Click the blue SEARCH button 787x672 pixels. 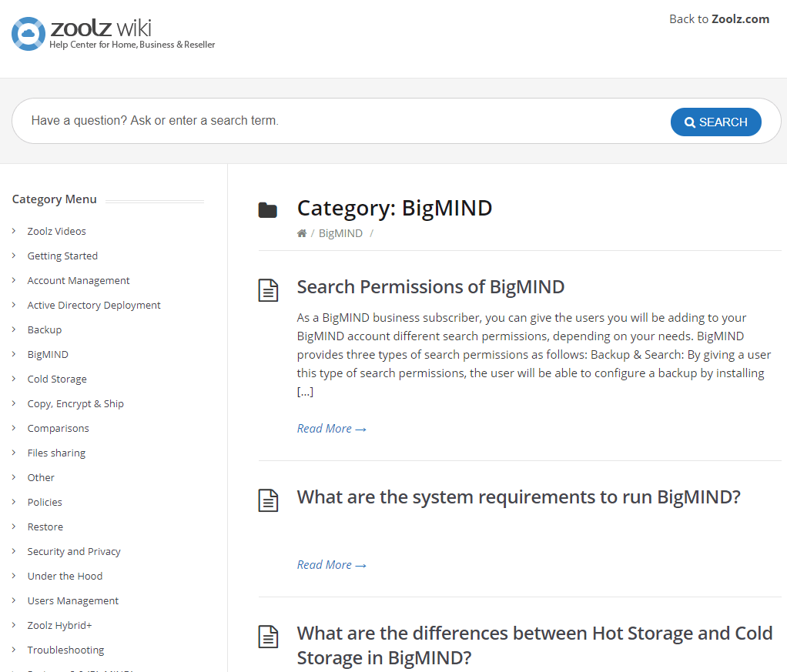[715, 122]
